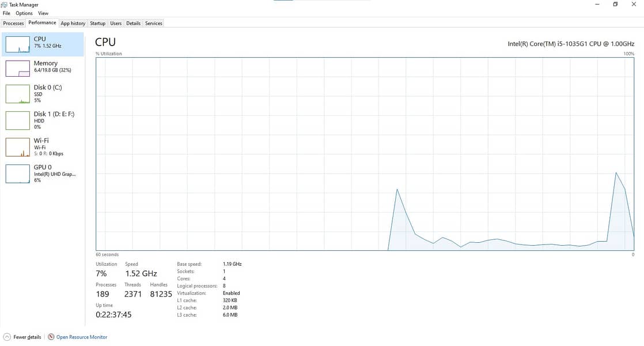Switch to the Processes tab

(14, 24)
